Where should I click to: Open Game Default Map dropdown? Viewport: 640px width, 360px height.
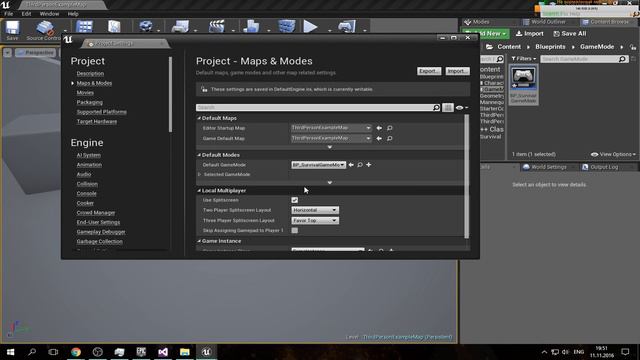[331, 138]
